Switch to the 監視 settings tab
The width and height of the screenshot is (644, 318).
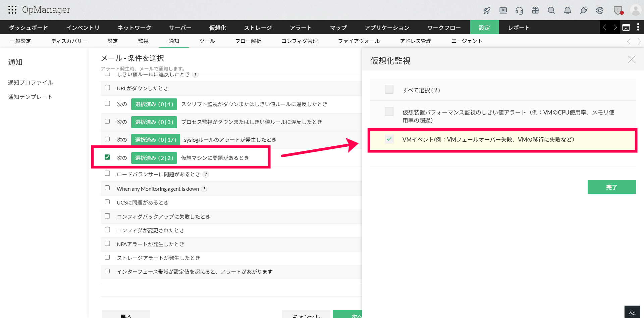click(143, 41)
